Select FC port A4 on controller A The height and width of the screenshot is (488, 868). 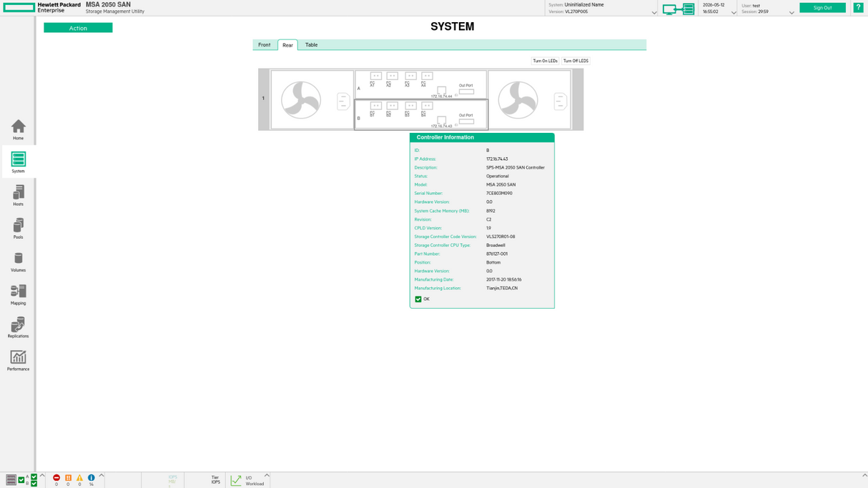pos(427,76)
